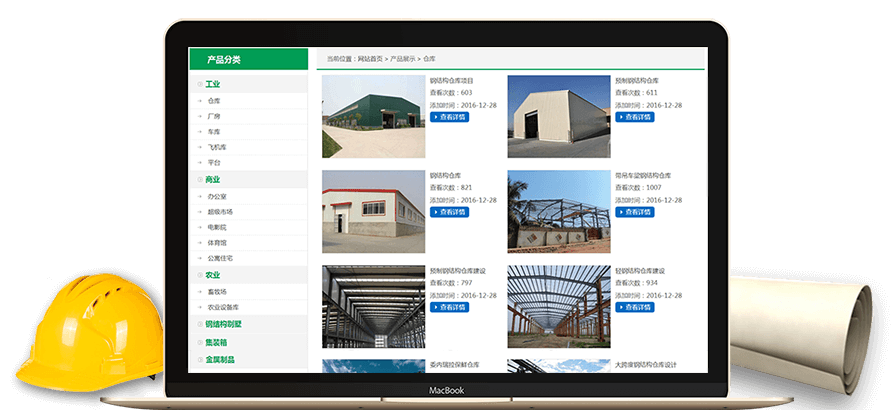Viewport: 891px width, 410px height.
Task: Expand the 农业 category heading
Action: coord(212,275)
